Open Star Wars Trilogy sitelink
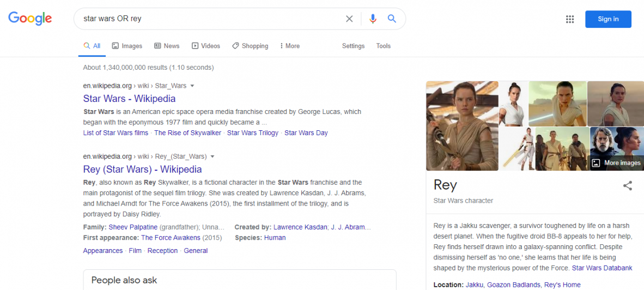 tap(253, 133)
